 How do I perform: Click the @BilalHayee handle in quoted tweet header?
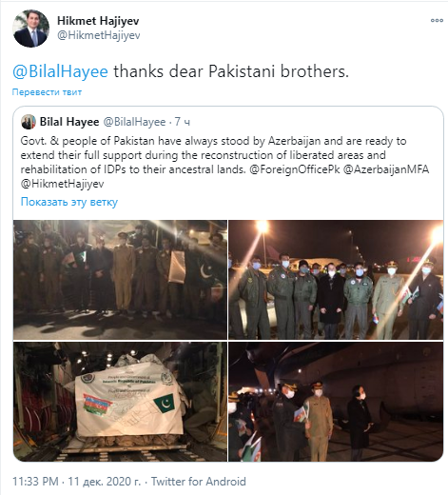(x=134, y=122)
